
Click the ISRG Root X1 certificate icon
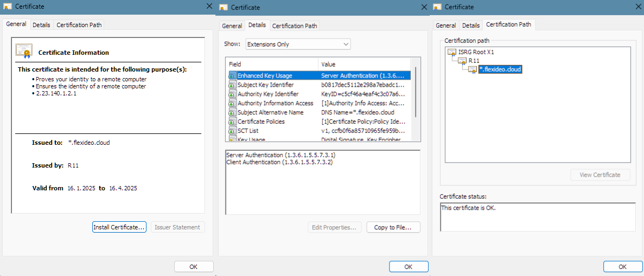coord(451,53)
